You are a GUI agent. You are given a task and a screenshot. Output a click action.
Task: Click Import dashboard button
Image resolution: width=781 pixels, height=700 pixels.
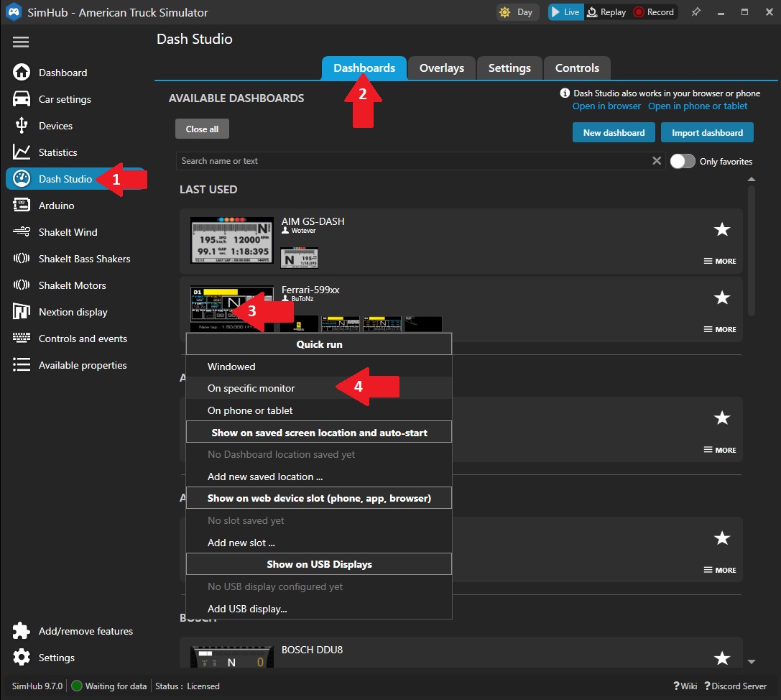click(x=707, y=132)
